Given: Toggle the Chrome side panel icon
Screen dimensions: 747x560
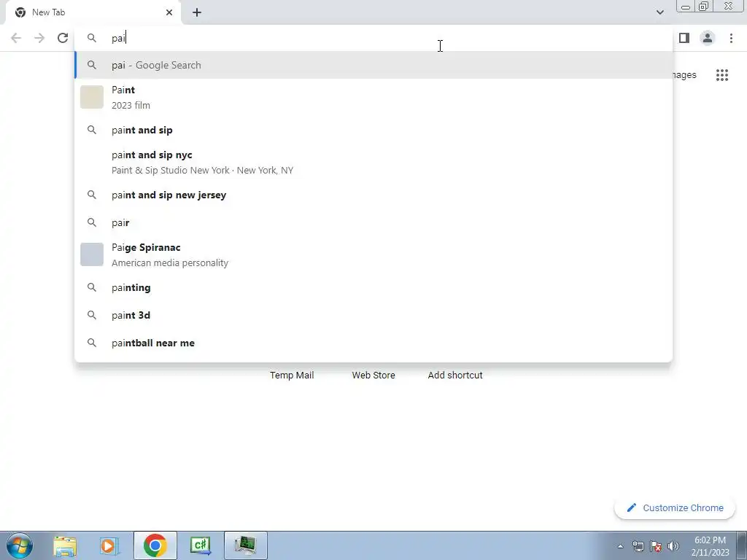Looking at the screenshot, I should tap(684, 38).
